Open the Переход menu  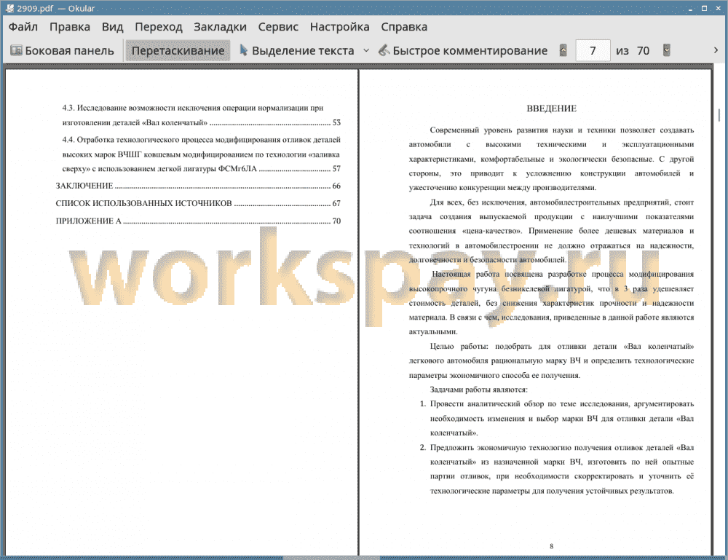(x=158, y=27)
